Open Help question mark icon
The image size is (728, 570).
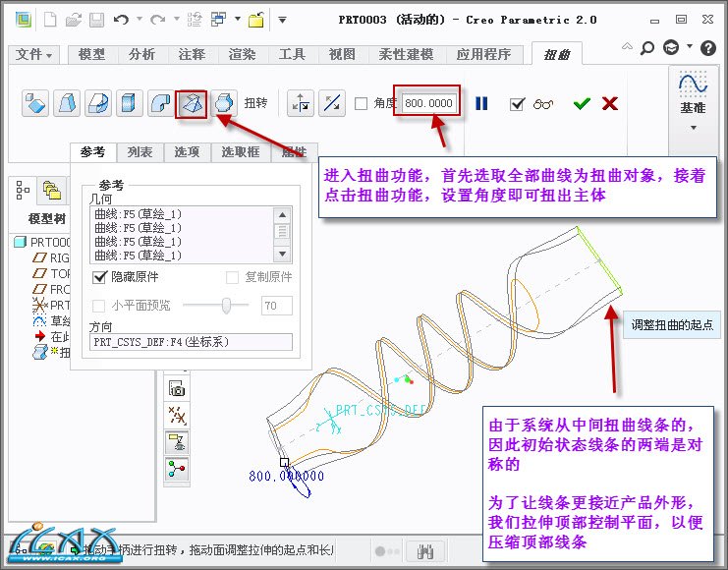click(x=708, y=47)
